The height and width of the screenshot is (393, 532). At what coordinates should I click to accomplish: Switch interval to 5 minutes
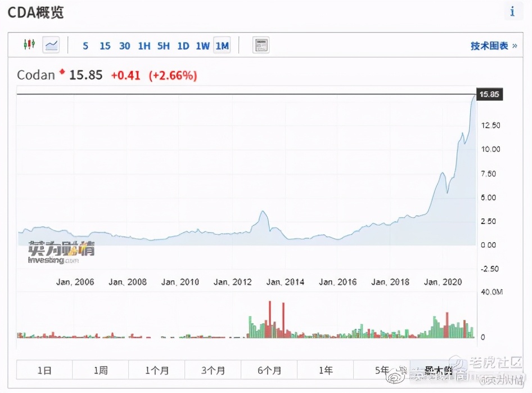tap(85, 46)
